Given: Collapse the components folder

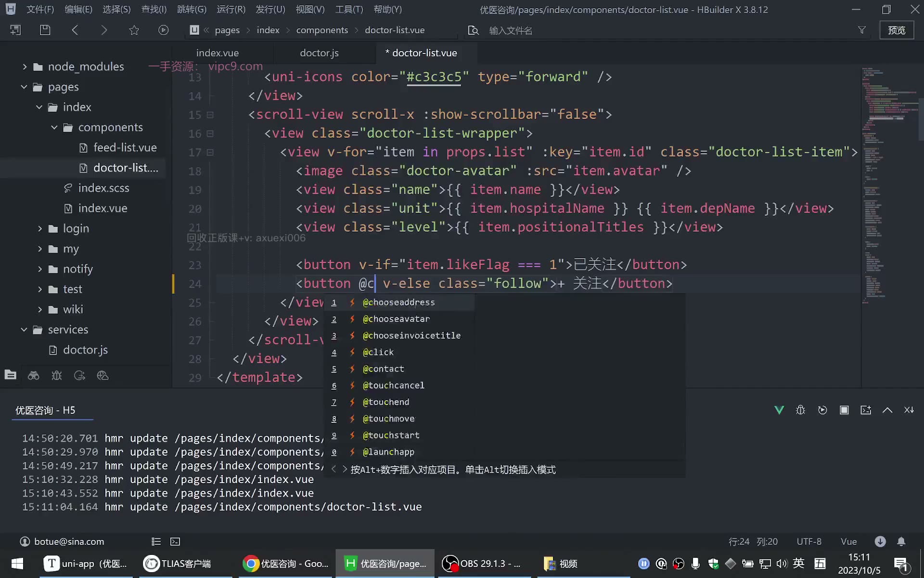Looking at the screenshot, I should coord(54,127).
